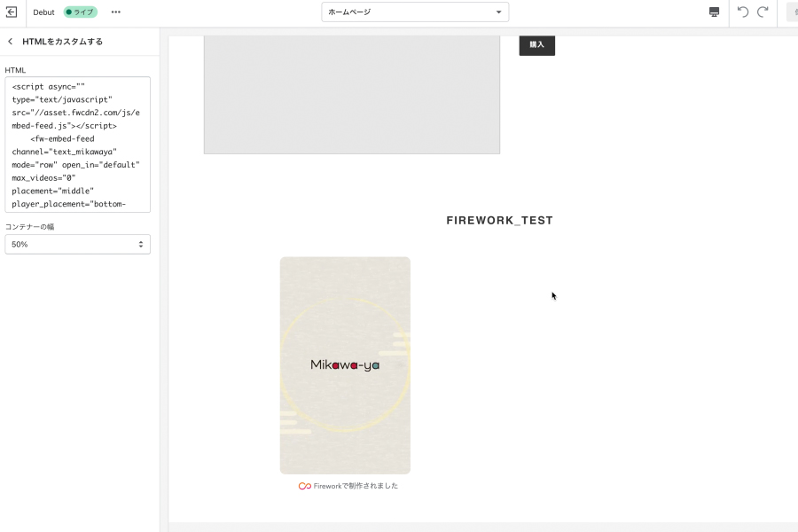Click the redo arrow icon
Image resolution: width=798 pixels, height=532 pixels.
[763, 12]
